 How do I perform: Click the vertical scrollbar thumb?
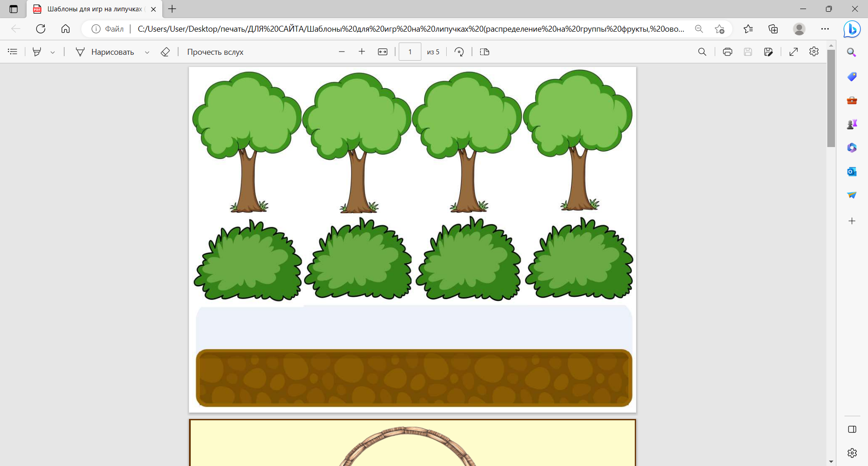coord(831,98)
